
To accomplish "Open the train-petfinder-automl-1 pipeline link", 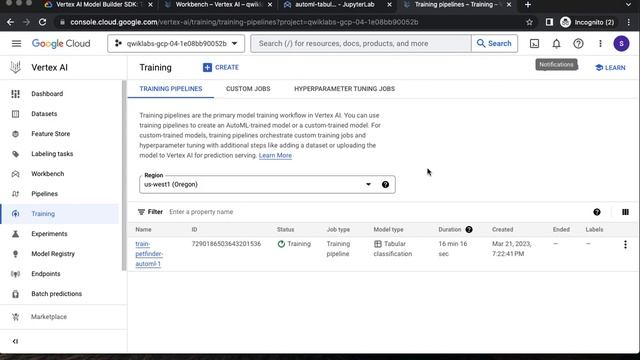I will pos(149,254).
